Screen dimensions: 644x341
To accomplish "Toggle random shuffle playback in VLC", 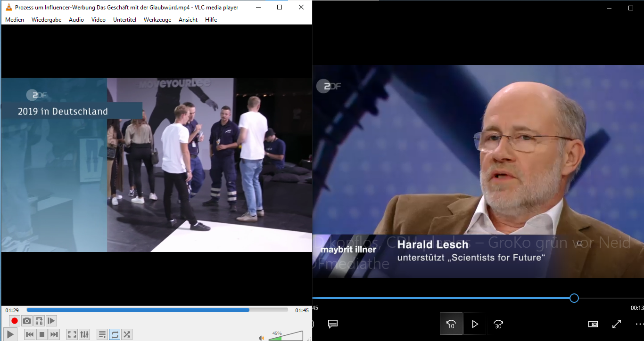I will pyautogui.click(x=127, y=334).
